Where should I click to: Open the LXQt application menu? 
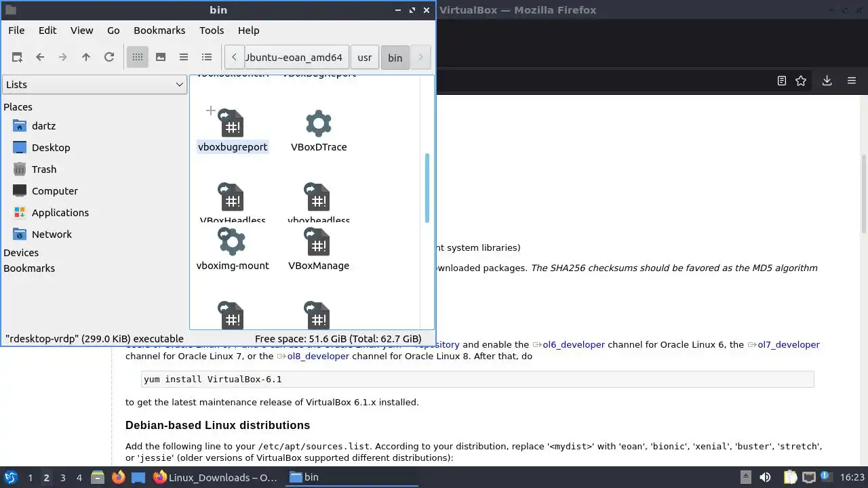coord(11,477)
